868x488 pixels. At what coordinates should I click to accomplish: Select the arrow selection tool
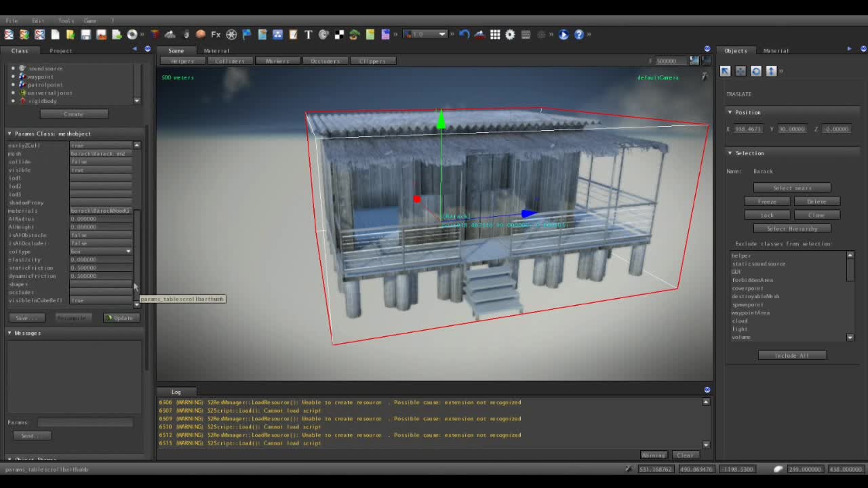(725, 70)
